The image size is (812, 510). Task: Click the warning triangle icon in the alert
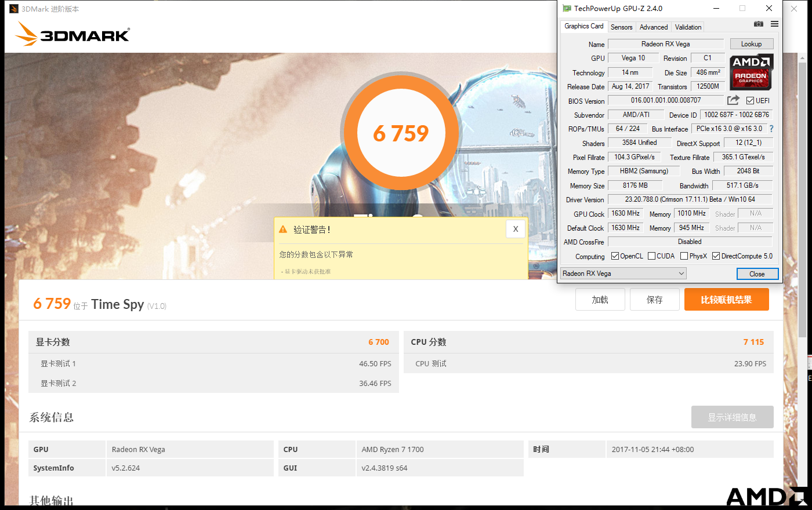click(x=283, y=230)
